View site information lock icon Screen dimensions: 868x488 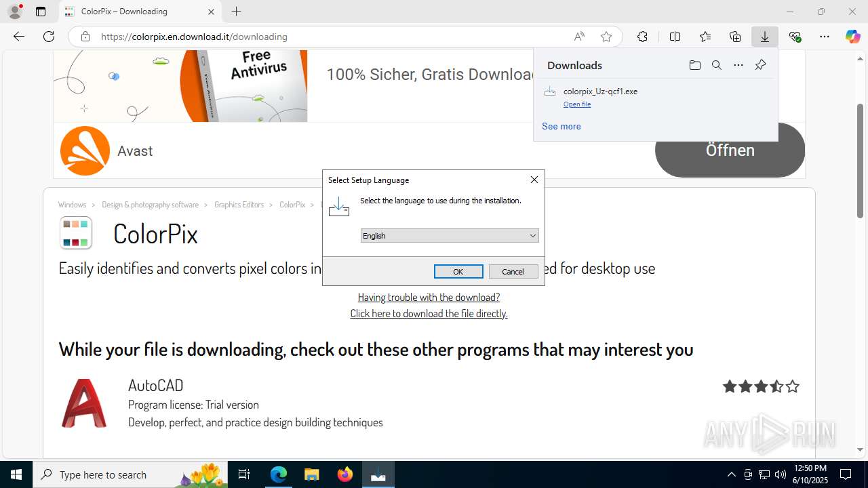pos(85,37)
